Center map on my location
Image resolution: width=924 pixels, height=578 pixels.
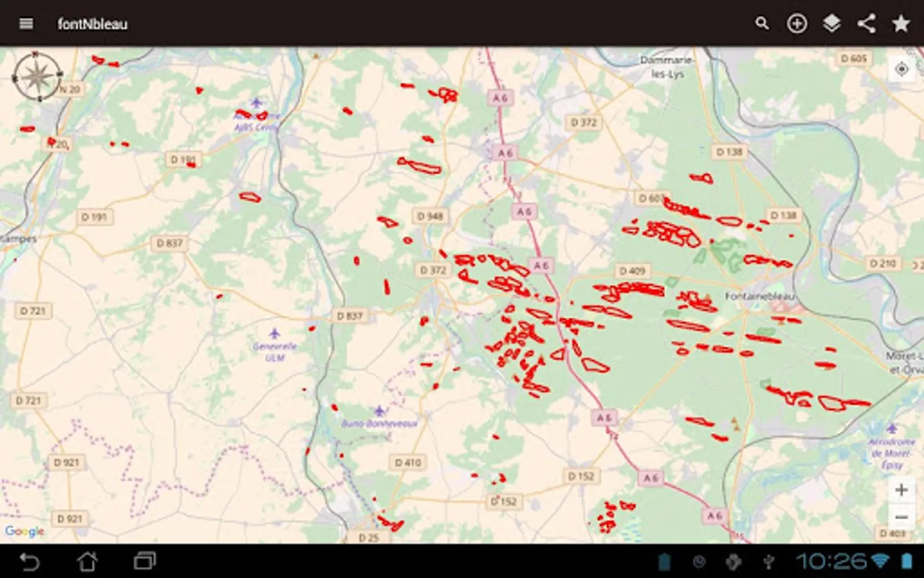[902, 69]
